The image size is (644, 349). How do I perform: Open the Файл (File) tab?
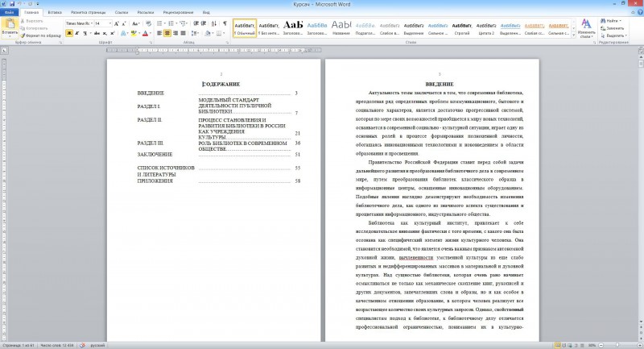9,12
